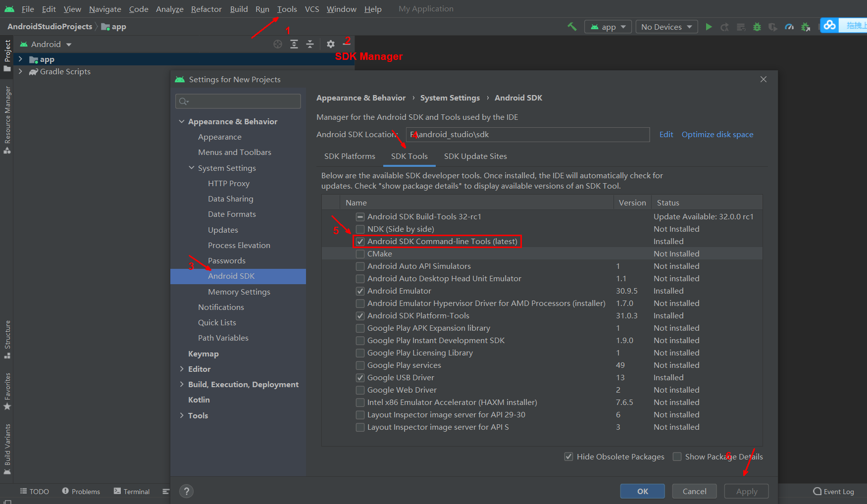867x504 pixels.
Task: Click the Collapse All icon in Project panel
Action: (310, 44)
